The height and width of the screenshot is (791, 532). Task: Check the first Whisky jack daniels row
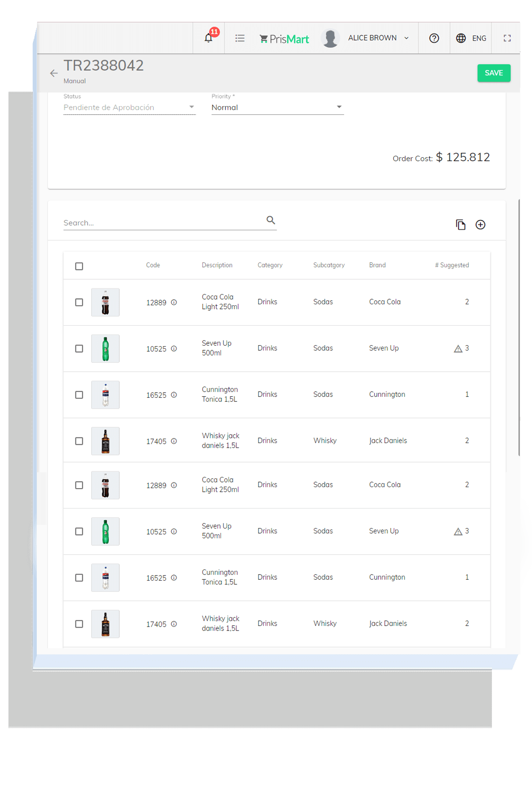click(x=79, y=441)
